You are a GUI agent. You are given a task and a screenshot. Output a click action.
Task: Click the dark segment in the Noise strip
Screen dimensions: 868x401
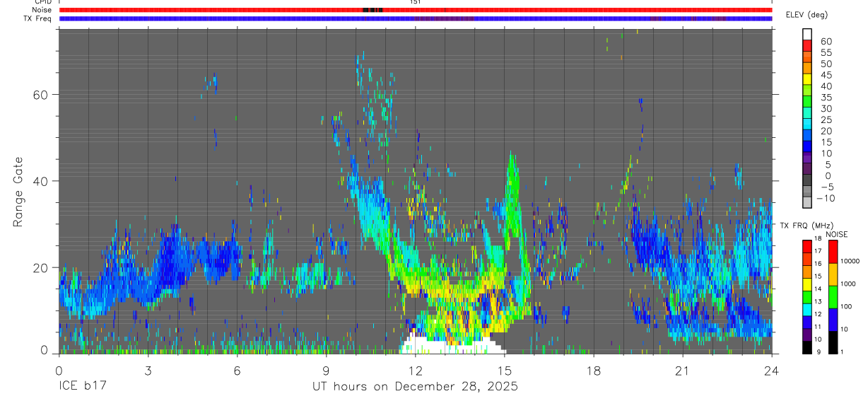coord(373,10)
